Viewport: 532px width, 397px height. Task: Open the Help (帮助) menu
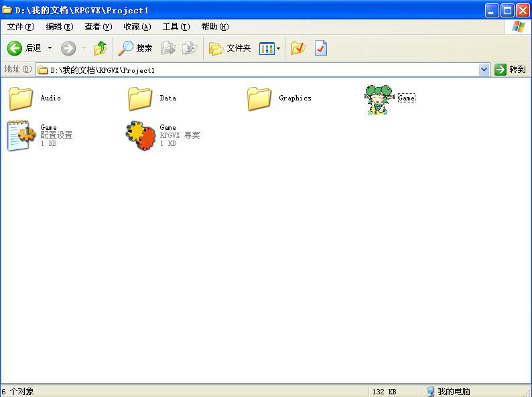(x=215, y=26)
